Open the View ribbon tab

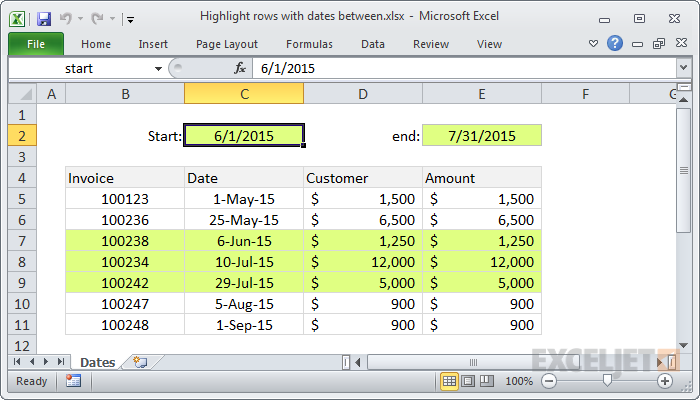pyautogui.click(x=489, y=44)
